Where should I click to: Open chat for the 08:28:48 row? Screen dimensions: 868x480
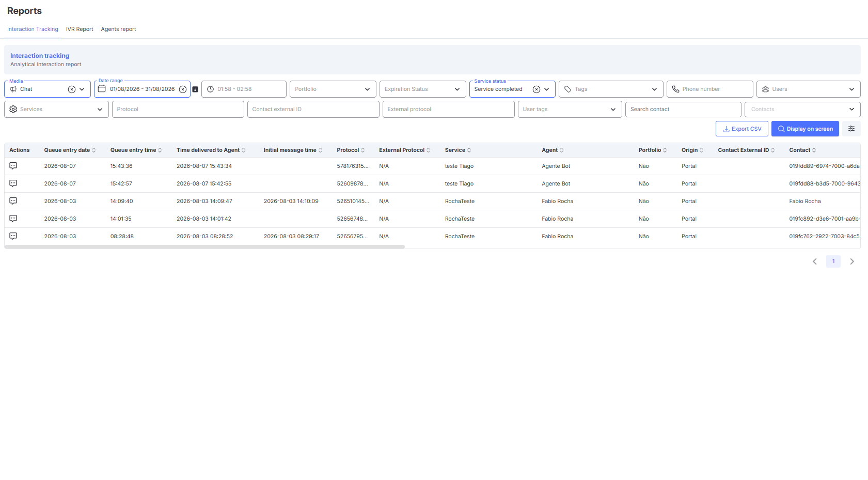pos(13,236)
